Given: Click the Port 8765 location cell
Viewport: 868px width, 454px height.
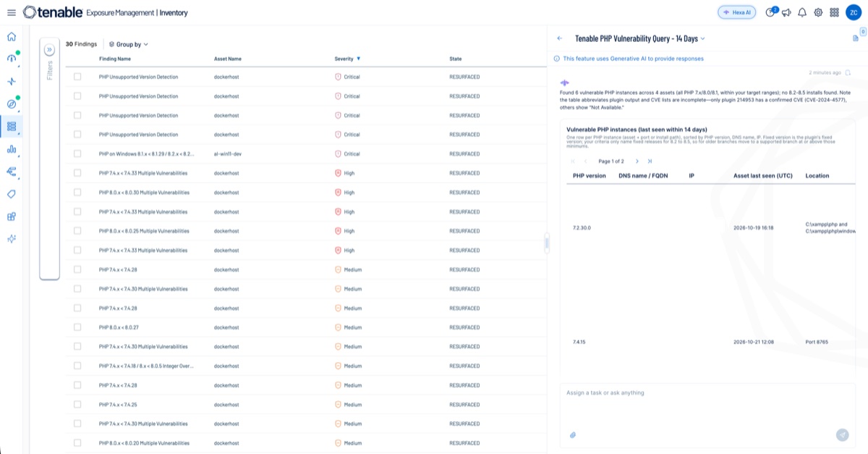Looking at the screenshot, I should [x=816, y=341].
